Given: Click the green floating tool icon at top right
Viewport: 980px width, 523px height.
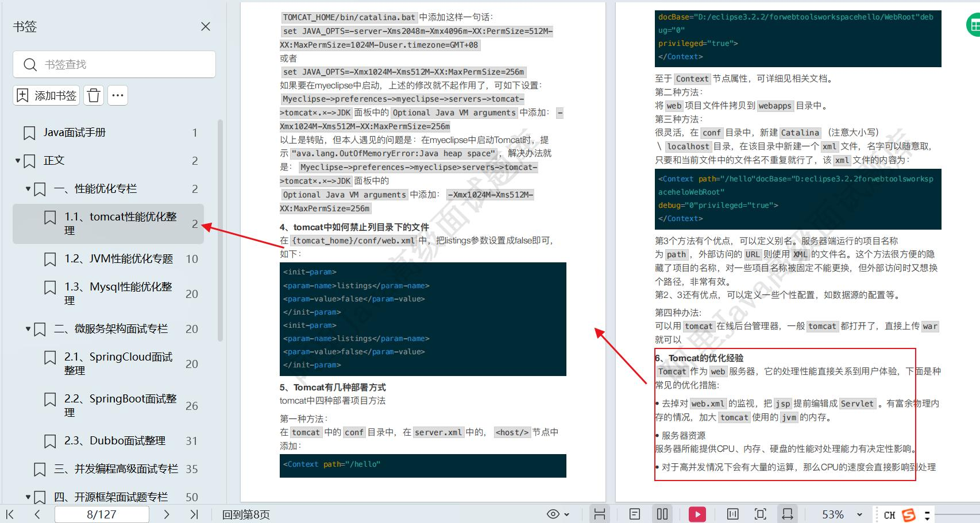Looking at the screenshot, I should [973, 25].
